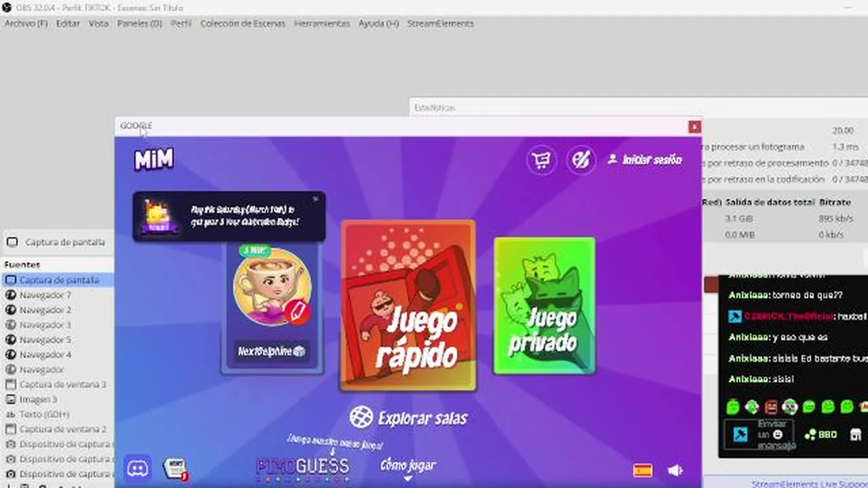Open the news icon with red badge
This screenshot has height=488, width=868.
(176, 468)
